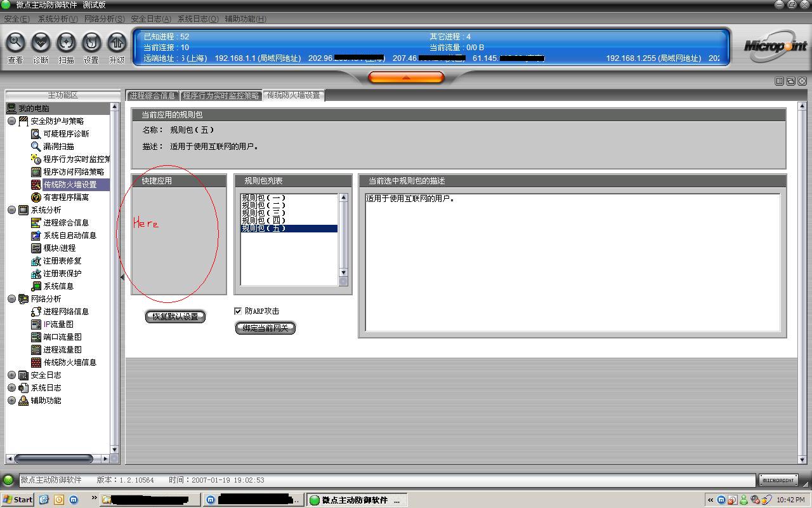Expand the 安全日志 tree node
The image size is (812, 508).
coord(11,375)
